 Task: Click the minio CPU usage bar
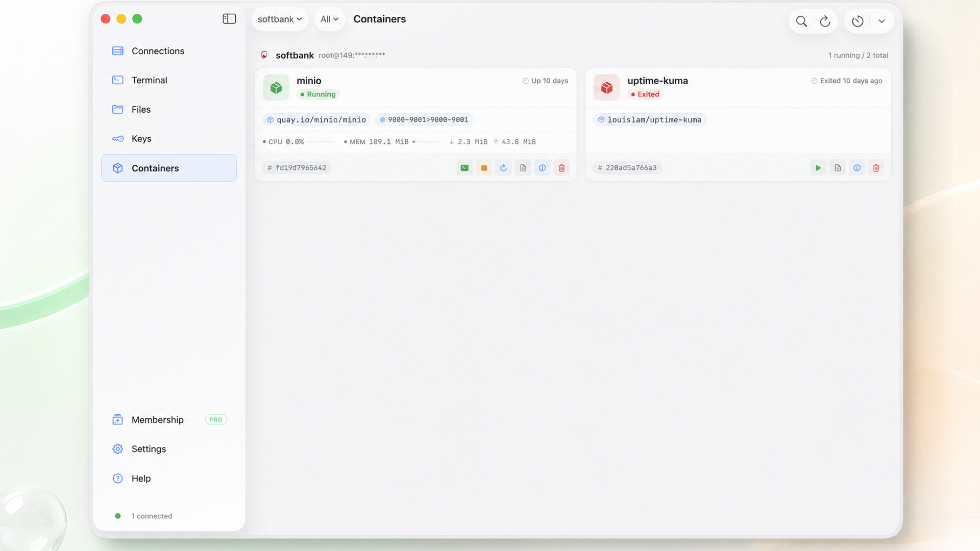[321, 142]
